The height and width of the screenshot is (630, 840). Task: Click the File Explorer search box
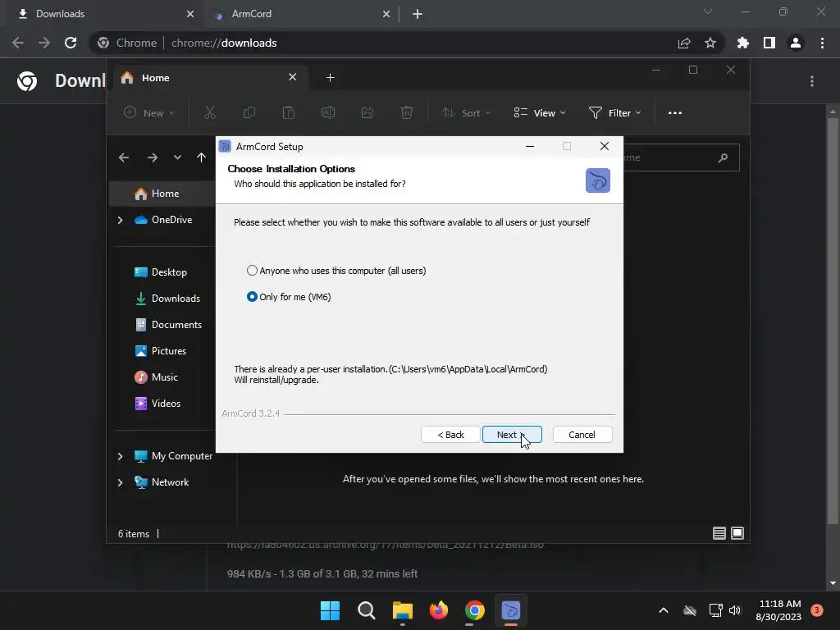[680, 157]
